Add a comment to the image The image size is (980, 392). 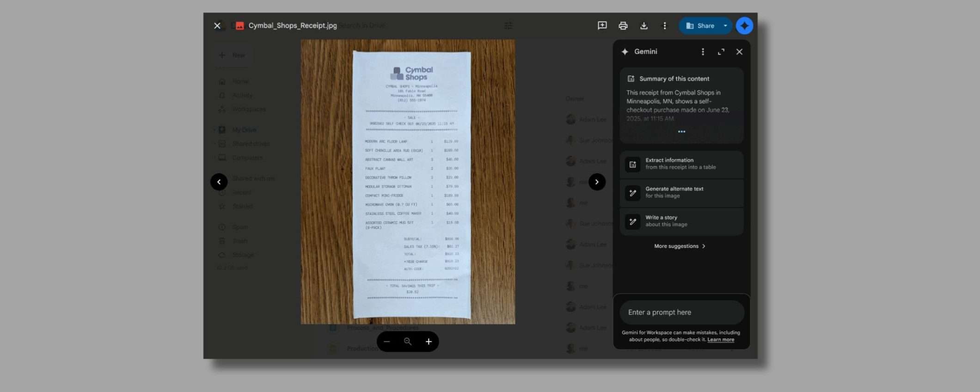602,25
